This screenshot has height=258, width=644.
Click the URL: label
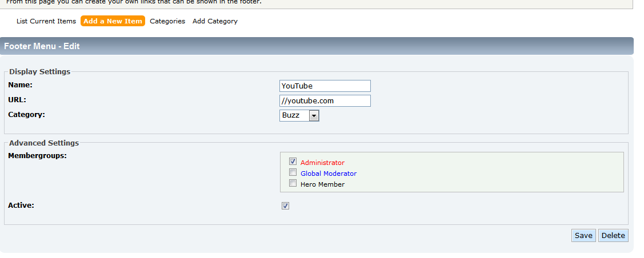coord(17,100)
